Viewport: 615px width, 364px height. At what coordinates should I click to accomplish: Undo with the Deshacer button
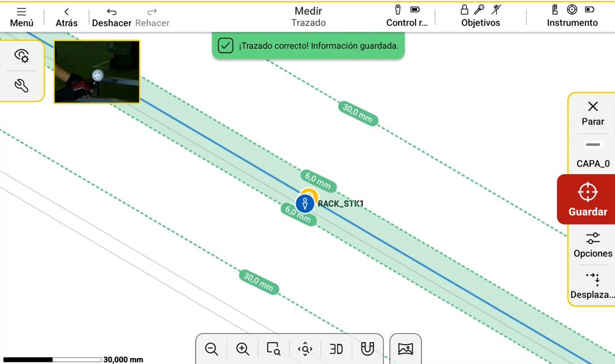[x=112, y=17]
